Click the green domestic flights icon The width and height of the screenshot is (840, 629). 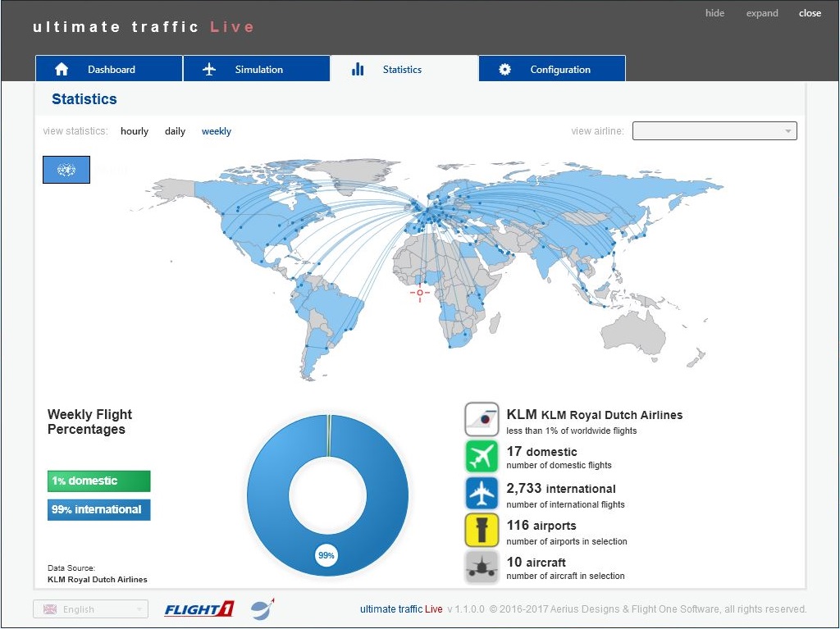(x=482, y=457)
